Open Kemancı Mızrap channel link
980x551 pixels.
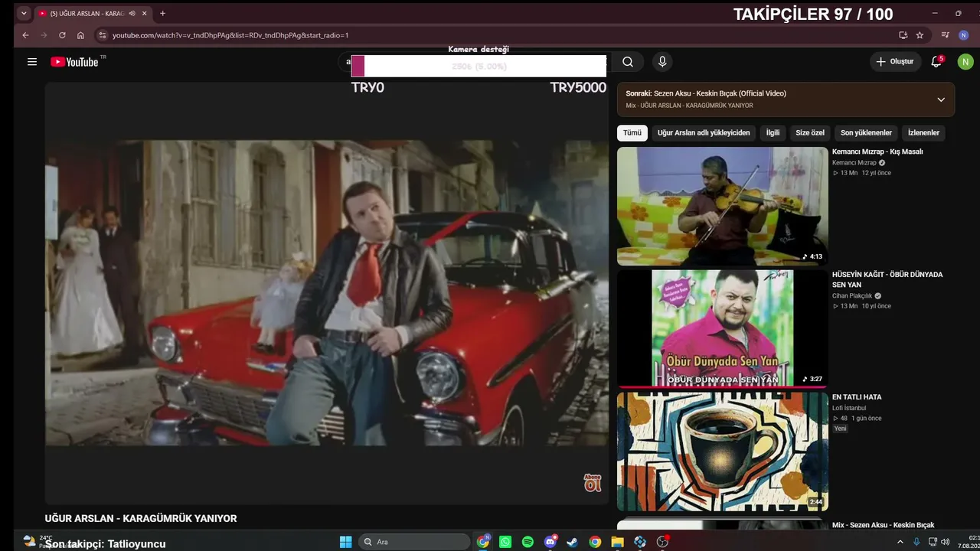854,163
